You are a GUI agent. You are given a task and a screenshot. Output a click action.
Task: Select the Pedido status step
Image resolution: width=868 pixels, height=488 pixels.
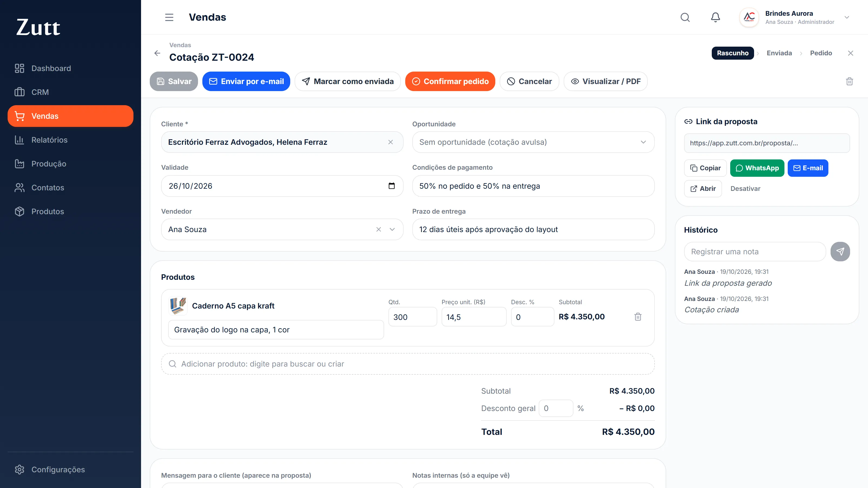[x=821, y=53]
